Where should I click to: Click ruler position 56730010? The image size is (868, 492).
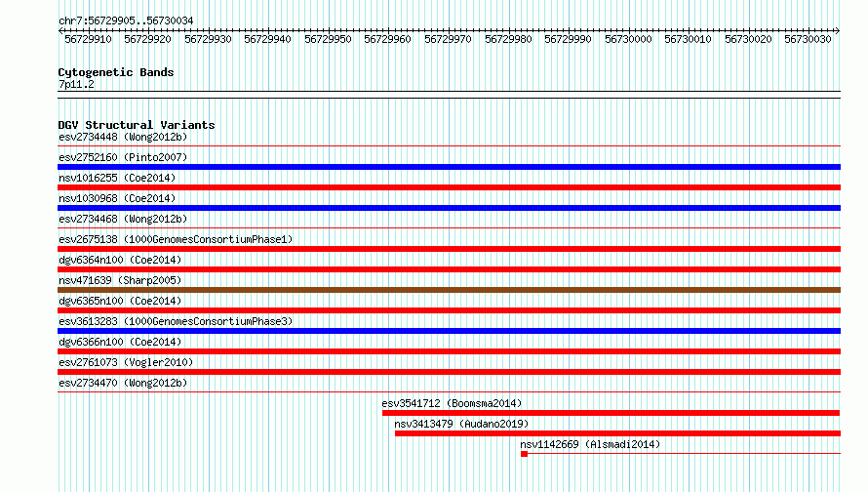[x=689, y=39]
